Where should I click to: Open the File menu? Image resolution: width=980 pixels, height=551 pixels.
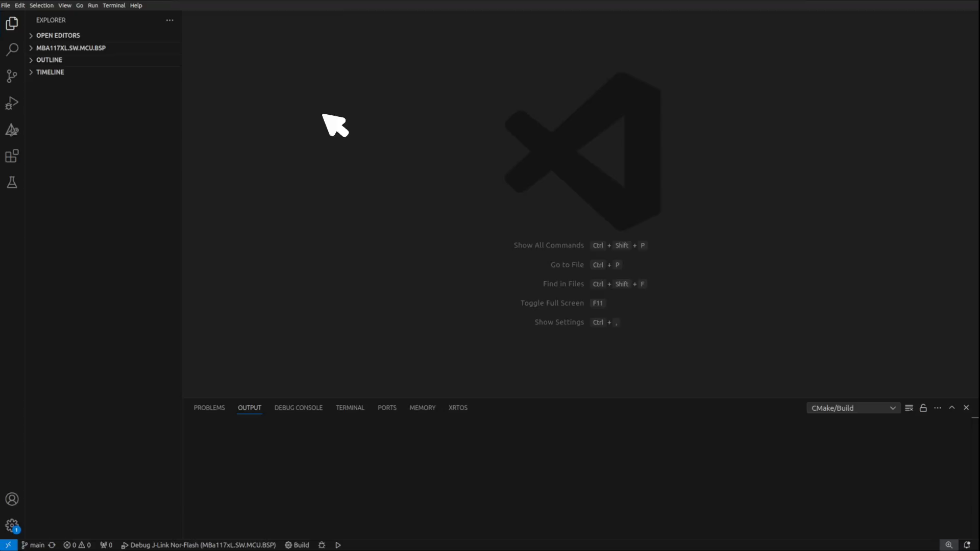(x=6, y=6)
